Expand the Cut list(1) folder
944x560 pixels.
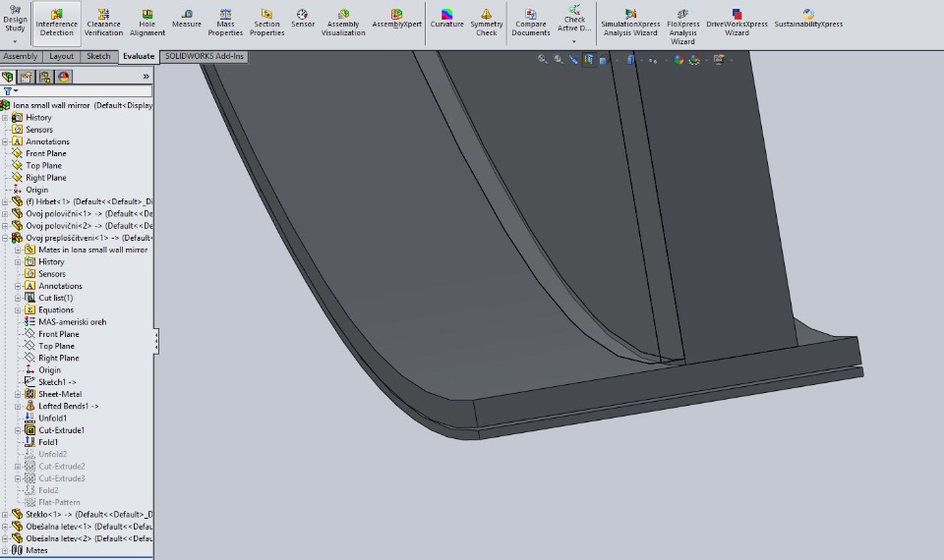[18, 298]
